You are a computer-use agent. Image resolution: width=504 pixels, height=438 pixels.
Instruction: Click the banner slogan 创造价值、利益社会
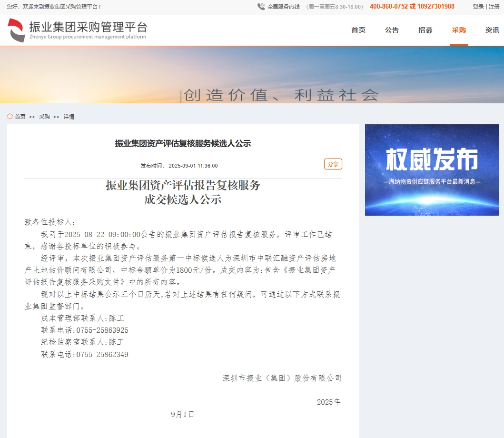pos(281,95)
